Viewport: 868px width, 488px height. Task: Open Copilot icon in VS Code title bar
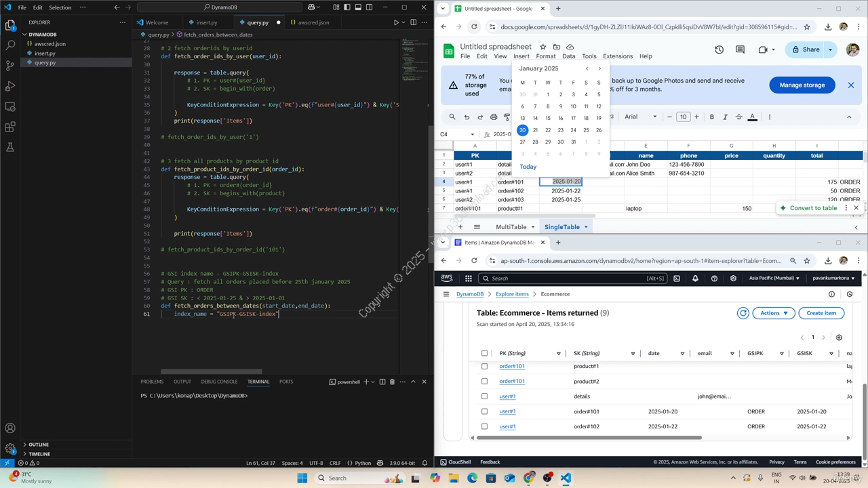click(x=312, y=7)
